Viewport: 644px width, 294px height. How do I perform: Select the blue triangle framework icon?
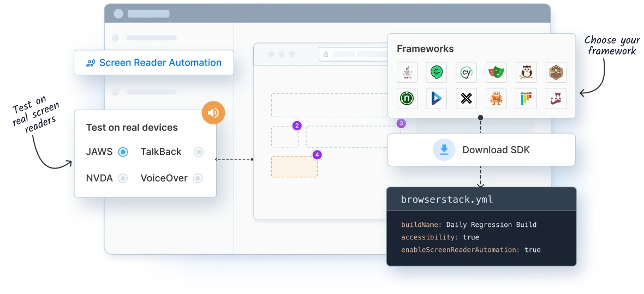(x=436, y=99)
